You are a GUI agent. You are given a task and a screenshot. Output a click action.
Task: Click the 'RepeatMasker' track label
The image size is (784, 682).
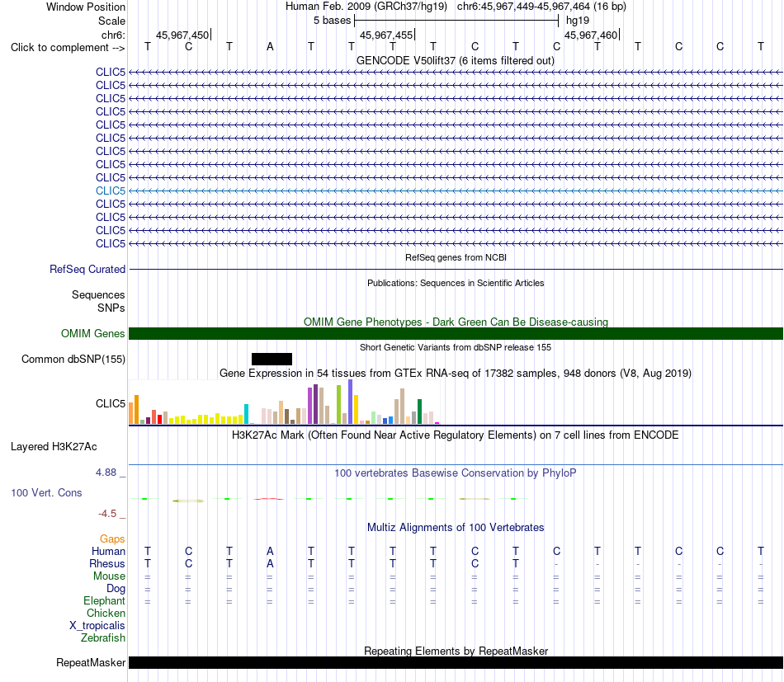(91, 662)
